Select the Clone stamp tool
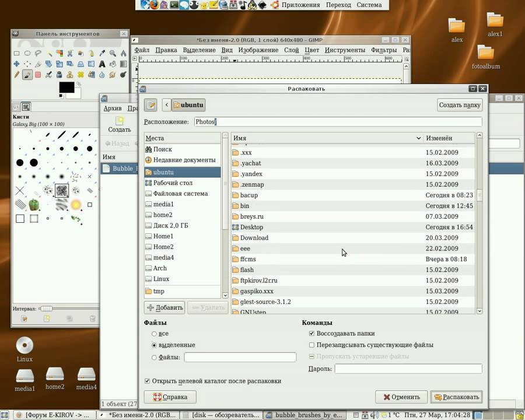525x420 pixels. (70, 74)
